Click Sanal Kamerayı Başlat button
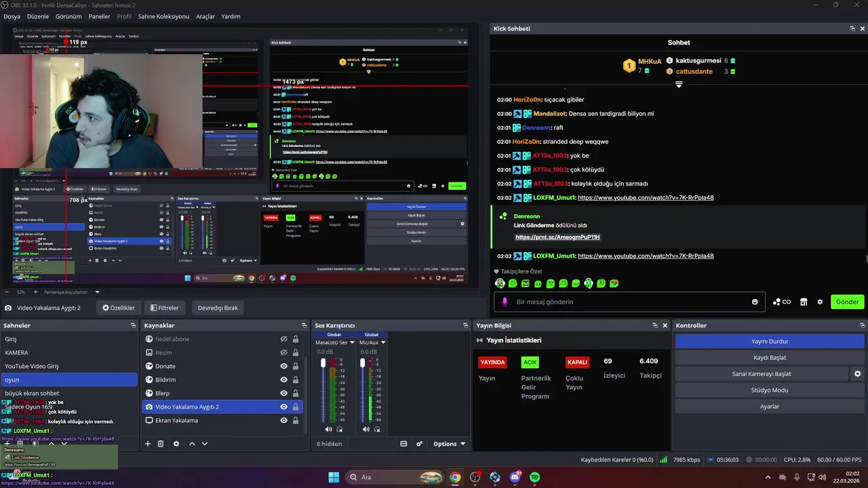The height and width of the screenshot is (488, 868). point(762,373)
